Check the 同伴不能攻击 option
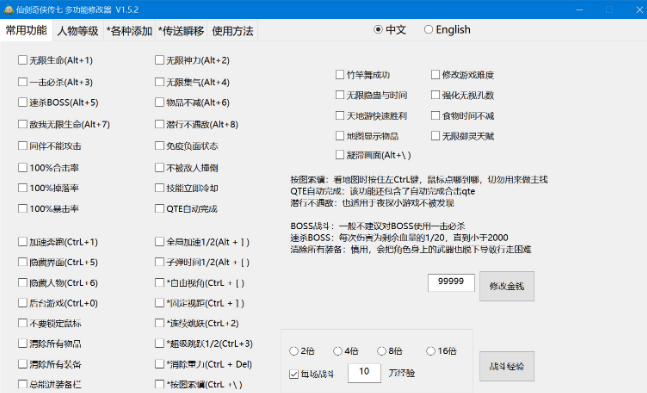The height and width of the screenshot is (393, 647). click(x=23, y=146)
